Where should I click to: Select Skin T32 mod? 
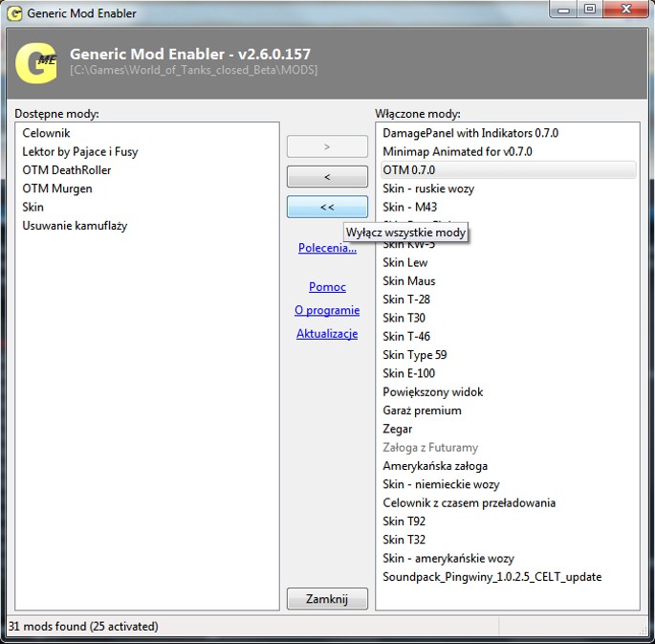point(404,540)
